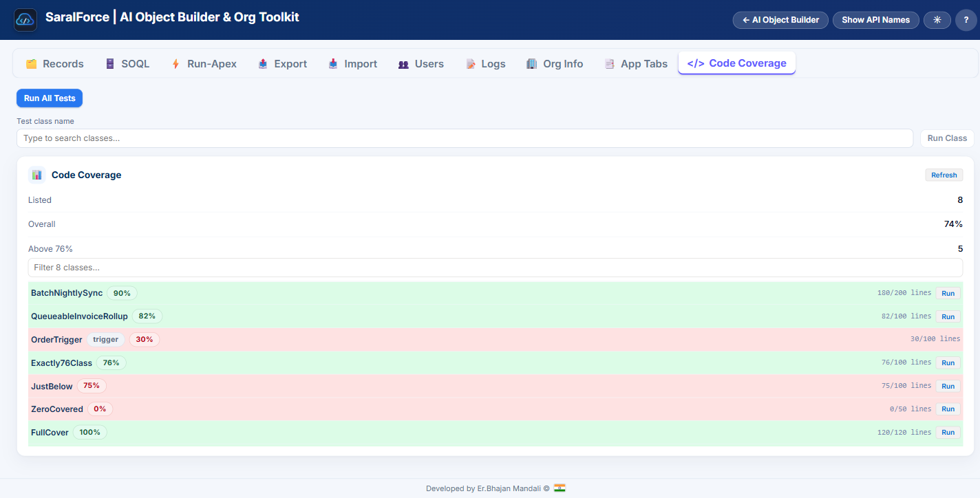Image resolution: width=980 pixels, height=498 pixels.
Task: Click the 0/50 lines text
Action: [x=910, y=409]
